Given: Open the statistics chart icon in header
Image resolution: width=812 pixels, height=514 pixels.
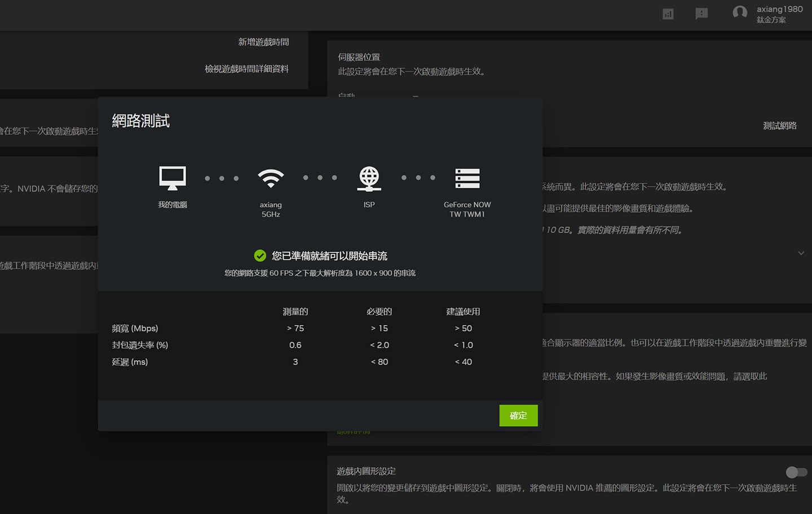Looking at the screenshot, I should pyautogui.click(x=668, y=14).
